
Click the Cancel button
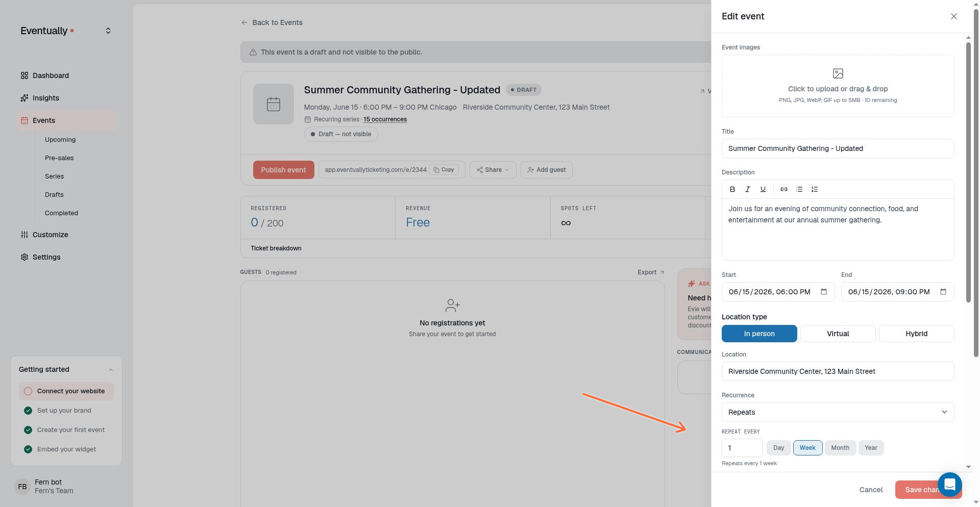871,490
